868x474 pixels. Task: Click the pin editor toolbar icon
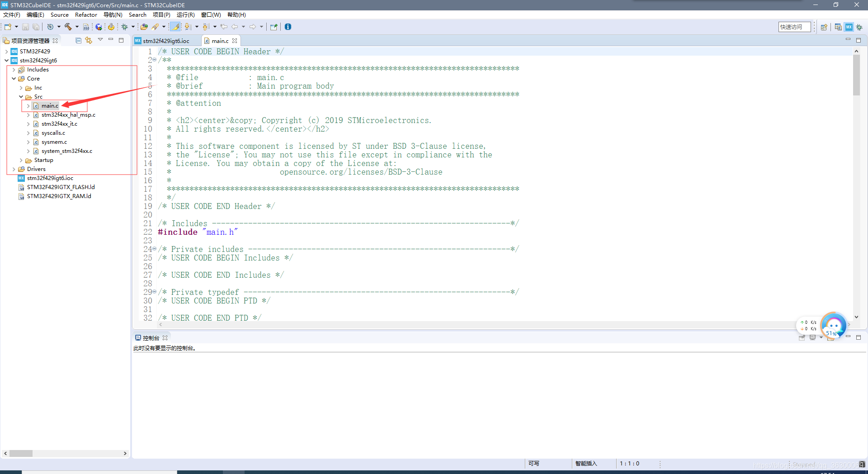click(x=274, y=27)
